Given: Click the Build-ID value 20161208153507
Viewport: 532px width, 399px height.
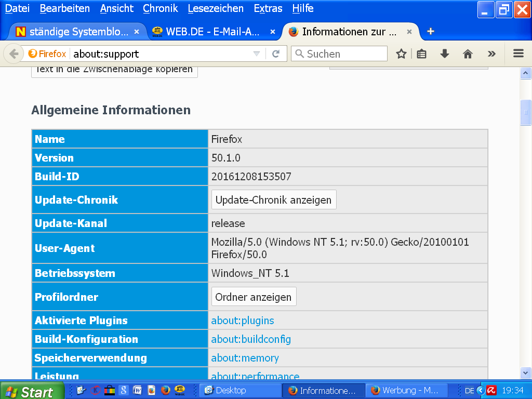Looking at the screenshot, I should point(251,177).
